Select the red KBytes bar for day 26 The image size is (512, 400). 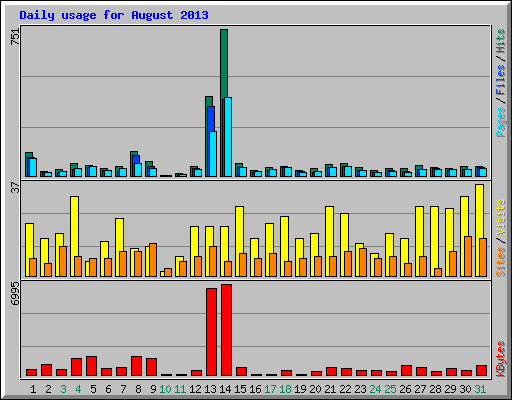coord(406,371)
